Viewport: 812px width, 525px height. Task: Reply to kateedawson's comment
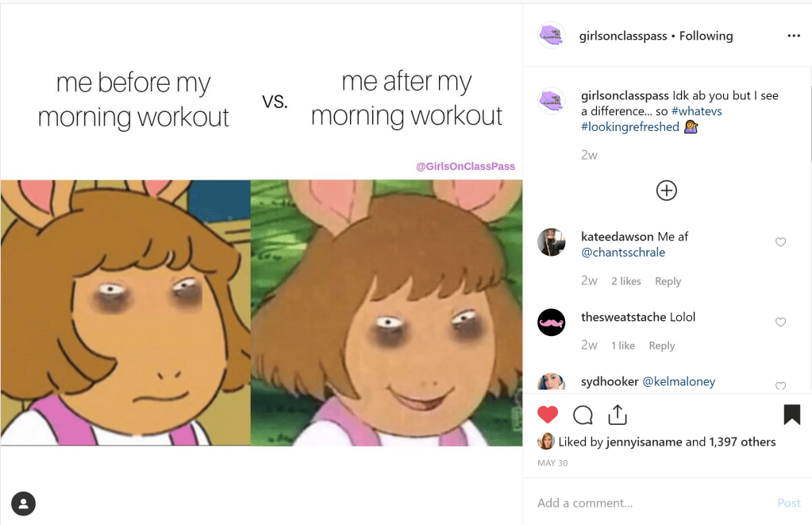tap(668, 281)
